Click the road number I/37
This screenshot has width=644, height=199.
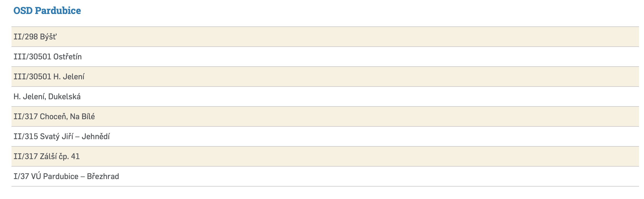[21, 177]
